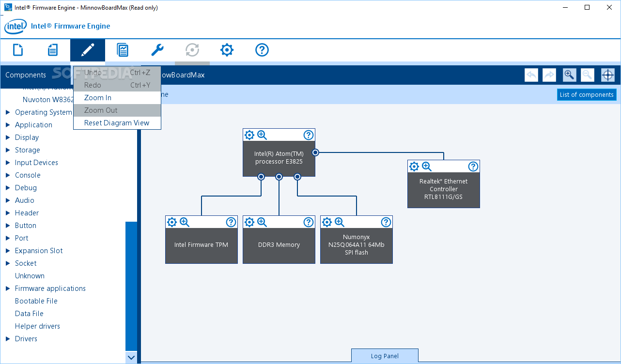Open the settings gear in top toolbar

(x=227, y=50)
